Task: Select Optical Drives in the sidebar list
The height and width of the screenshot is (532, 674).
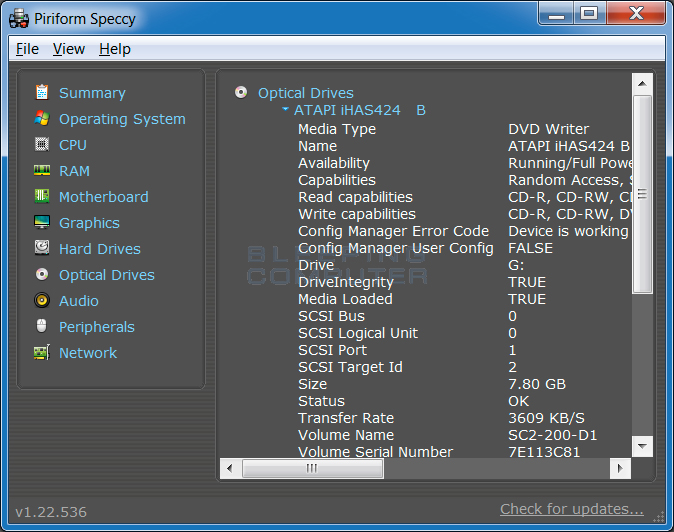Action: coord(106,275)
